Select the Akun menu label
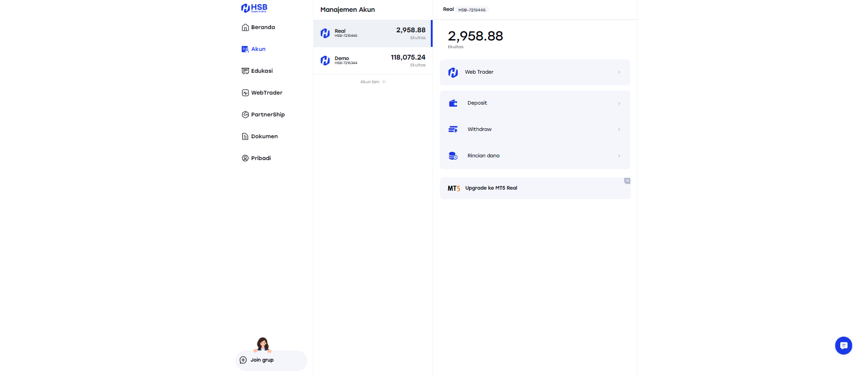Screen dimensions: 868x377 click(x=259, y=49)
